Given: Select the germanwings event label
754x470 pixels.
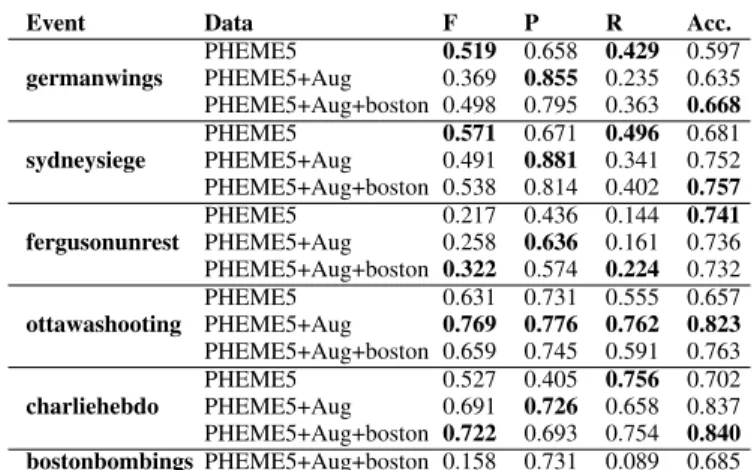Looking at the screenshot, I should tap(94, 79).
